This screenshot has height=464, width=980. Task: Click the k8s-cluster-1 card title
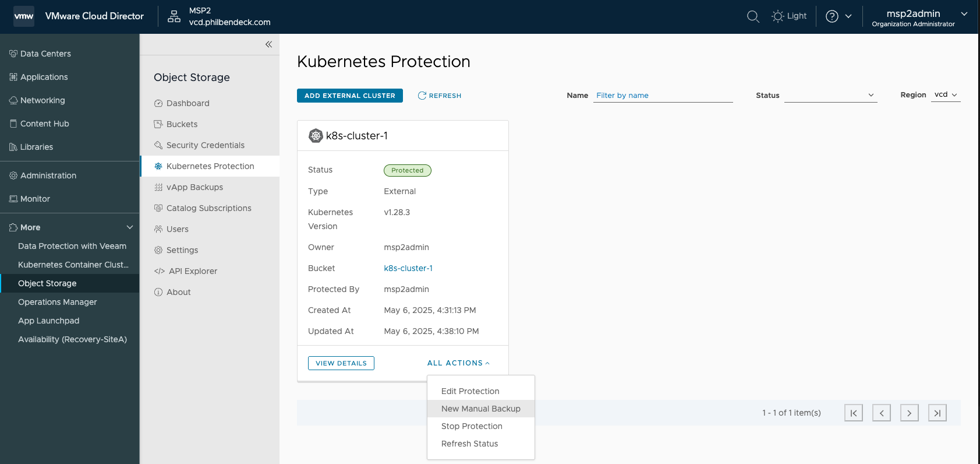(x=357, y=136)
